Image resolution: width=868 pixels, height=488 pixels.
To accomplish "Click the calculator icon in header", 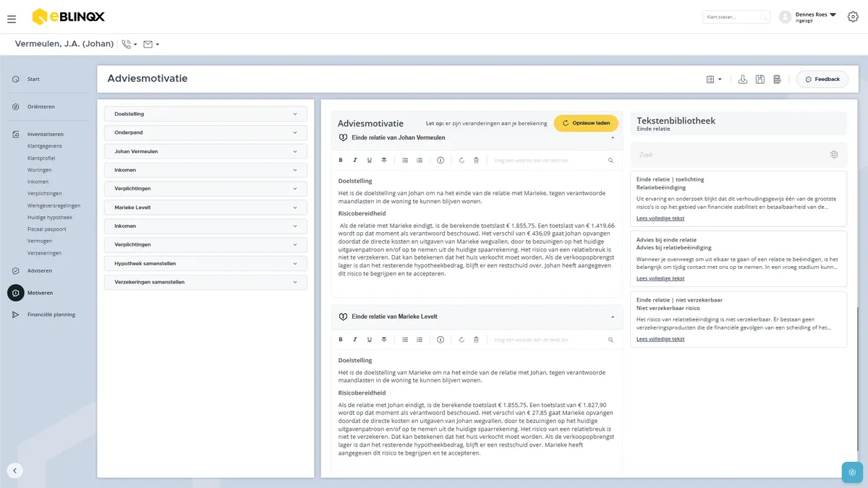I will [x=777, y=80].
